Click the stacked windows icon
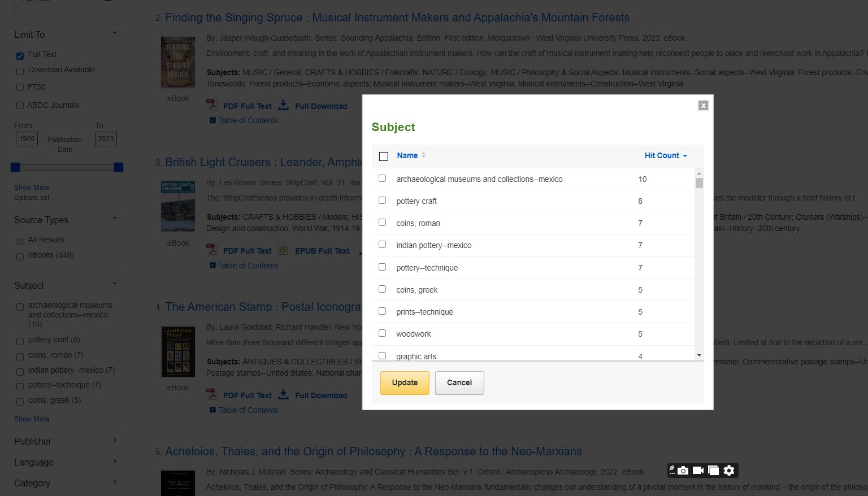 click(x=713, y=471)
